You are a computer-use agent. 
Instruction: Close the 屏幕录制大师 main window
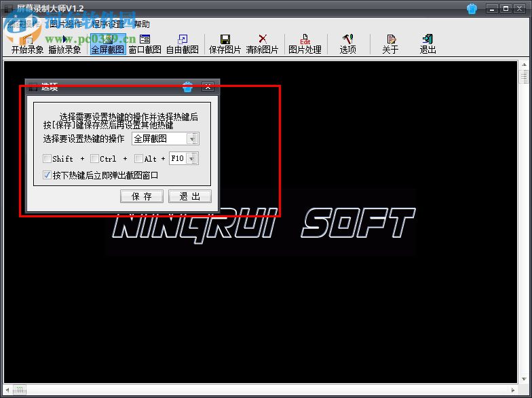pos(519,8)
